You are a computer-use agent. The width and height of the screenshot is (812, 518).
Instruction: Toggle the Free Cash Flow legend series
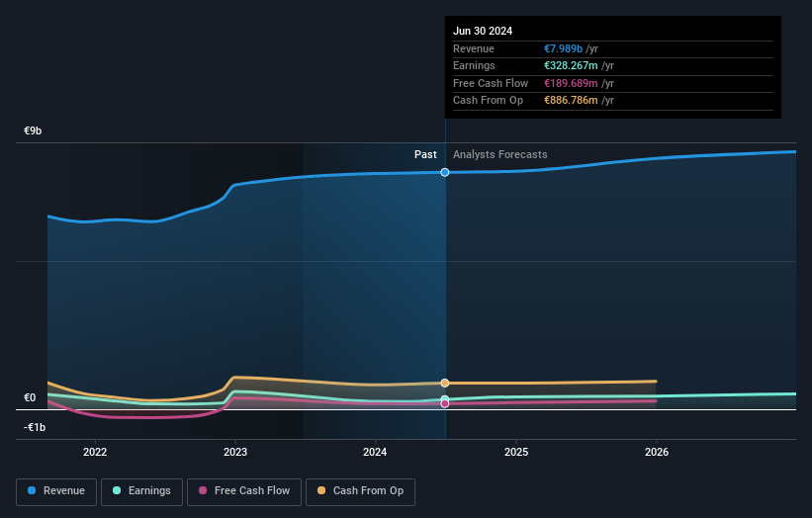[244, 491]
